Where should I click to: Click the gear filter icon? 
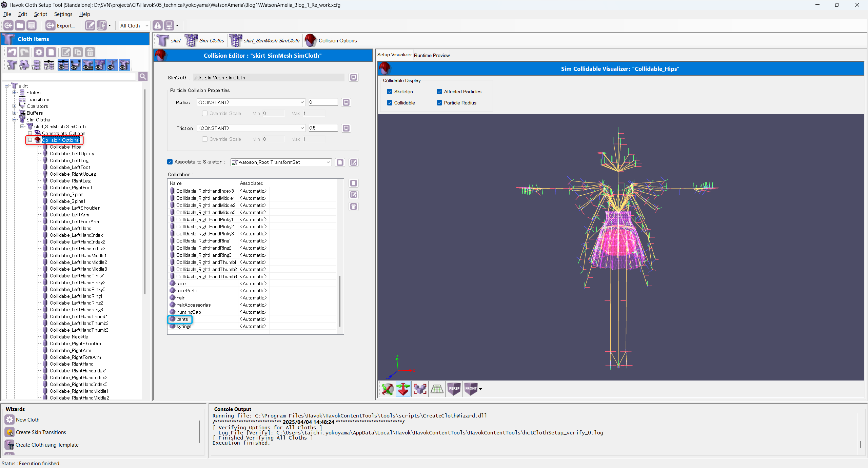(x=24, y=65)
